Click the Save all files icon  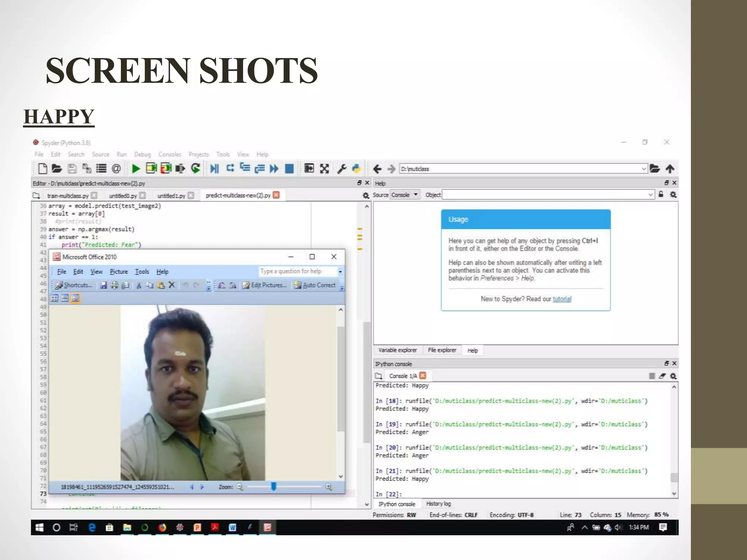point(87,168)
